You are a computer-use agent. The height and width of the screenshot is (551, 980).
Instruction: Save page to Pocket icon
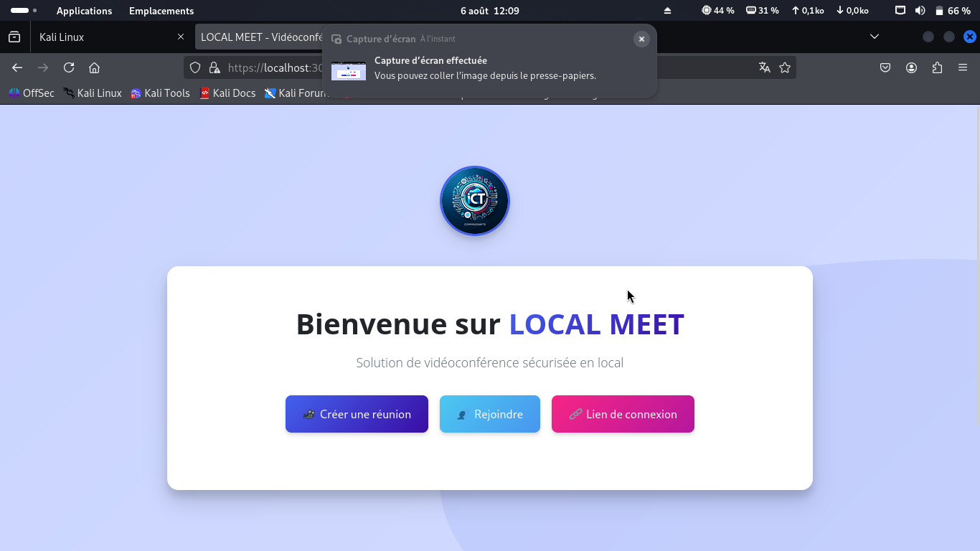885,67
